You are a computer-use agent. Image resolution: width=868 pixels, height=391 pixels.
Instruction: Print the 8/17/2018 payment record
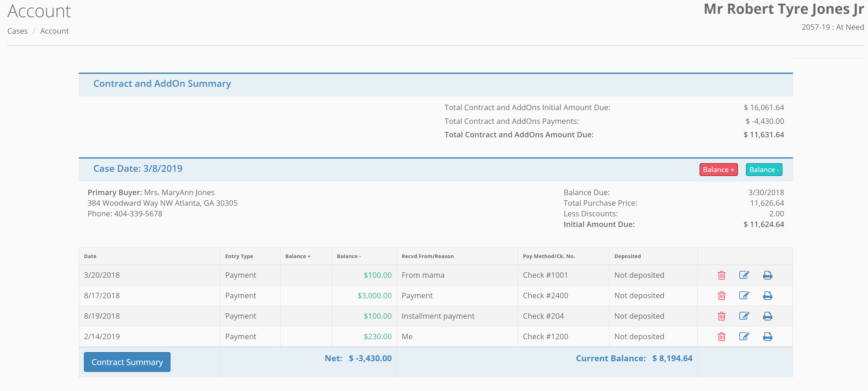pyautogui.click(x=767, y=296)
